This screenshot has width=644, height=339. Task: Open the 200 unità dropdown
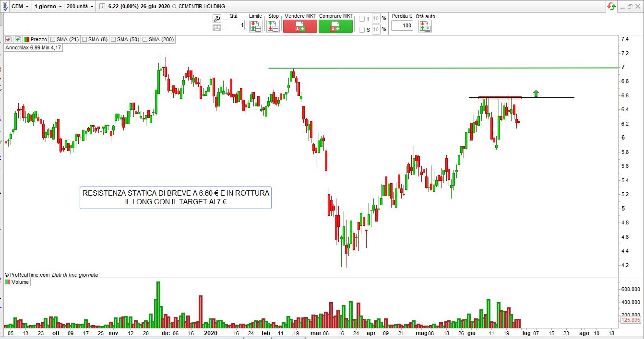[80, 6]
